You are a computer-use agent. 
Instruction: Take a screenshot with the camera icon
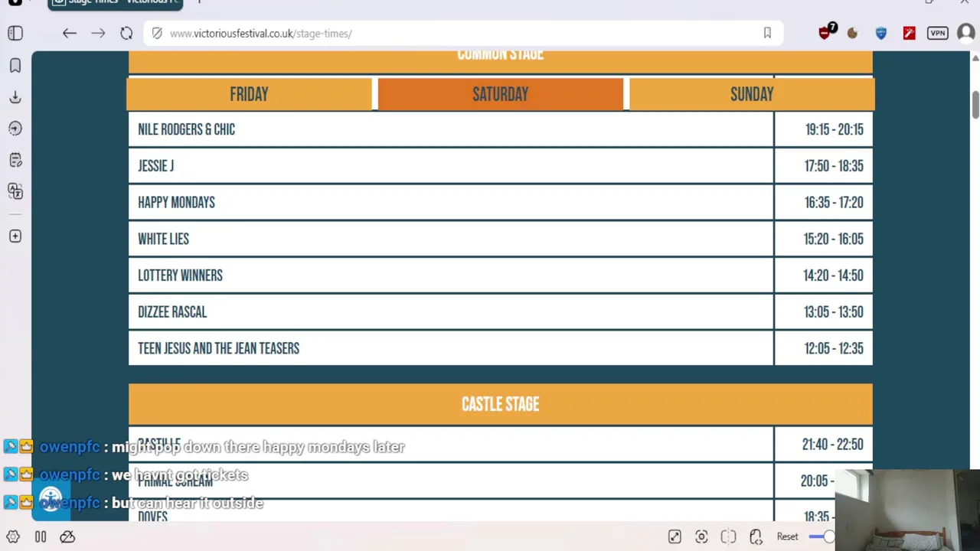coord(701,537)
